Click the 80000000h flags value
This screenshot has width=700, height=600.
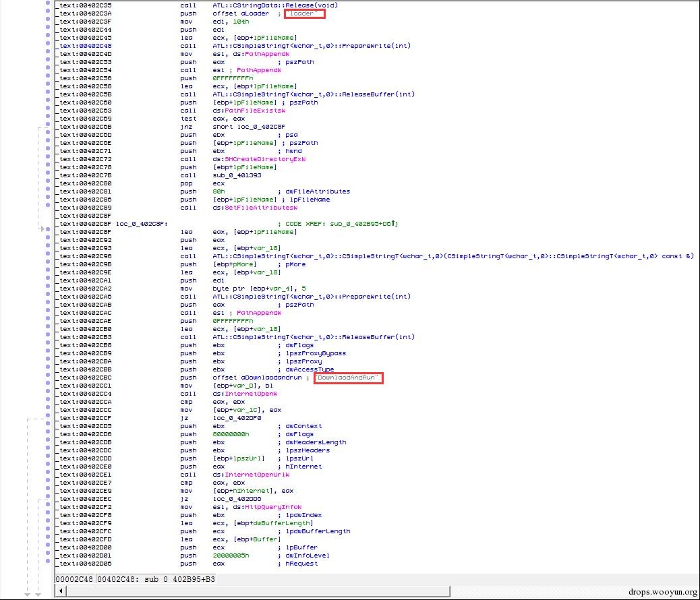[231, 434]
